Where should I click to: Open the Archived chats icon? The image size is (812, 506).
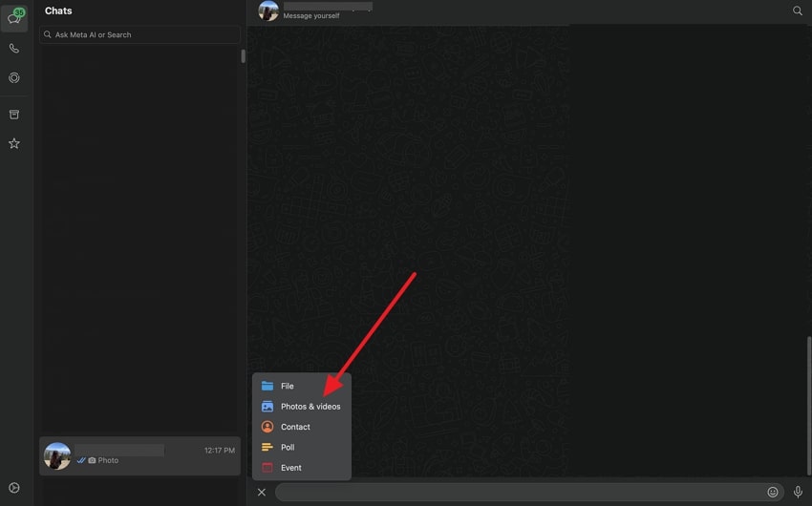coord(14,115)
